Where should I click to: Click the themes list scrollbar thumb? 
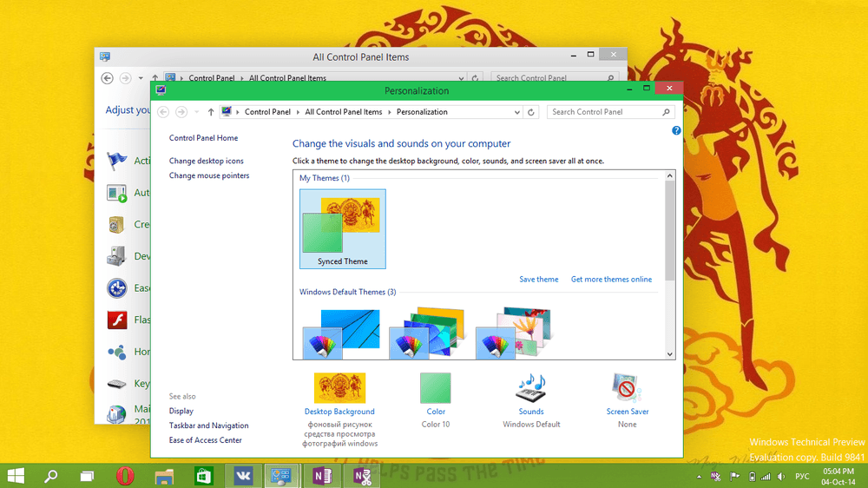(670, 230)
